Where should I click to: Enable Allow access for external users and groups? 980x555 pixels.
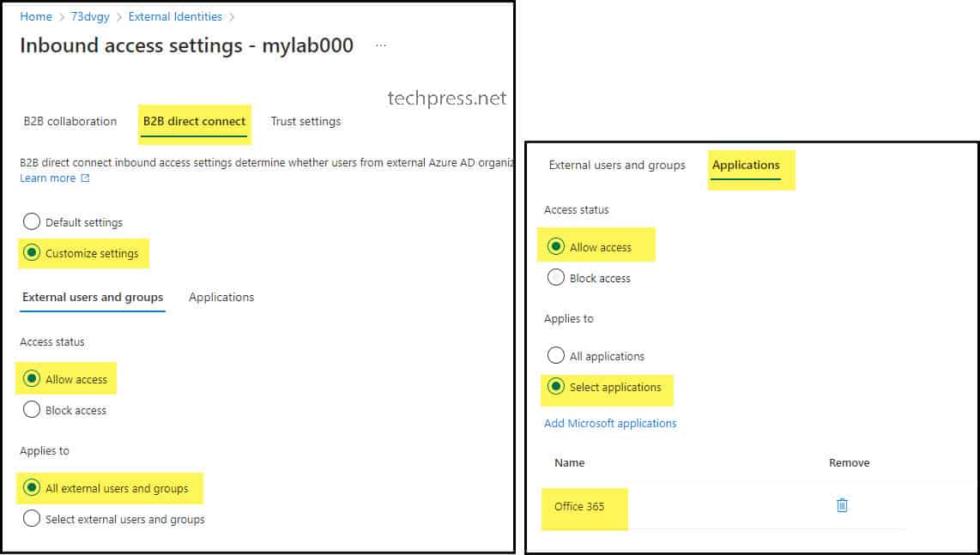32,378
